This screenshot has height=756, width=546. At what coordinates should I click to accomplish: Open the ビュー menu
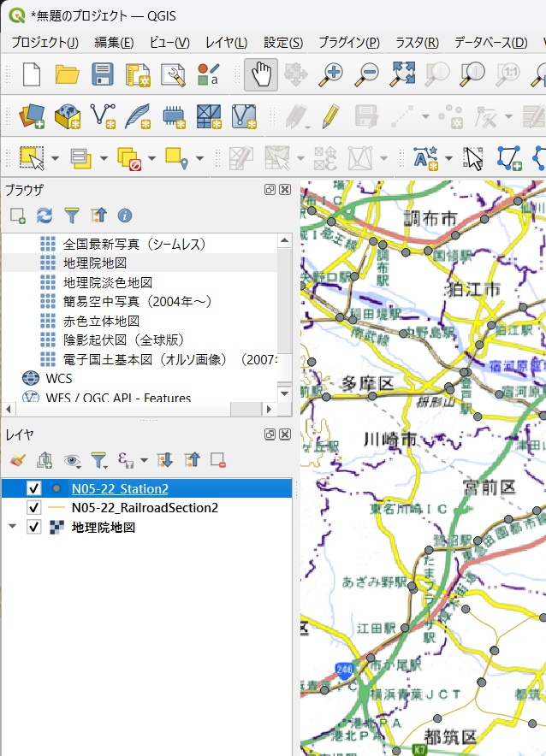click(169, 43)
